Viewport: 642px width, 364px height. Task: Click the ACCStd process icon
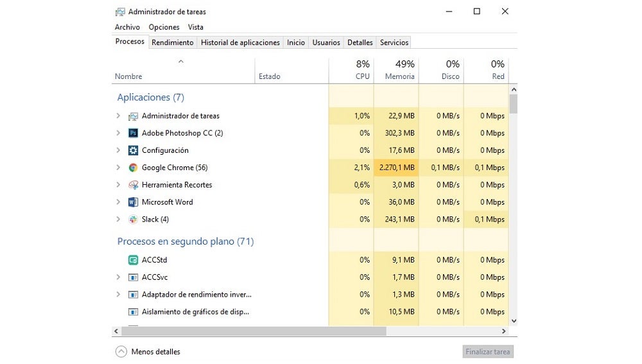pyautogui.click(x=133, y=260)
